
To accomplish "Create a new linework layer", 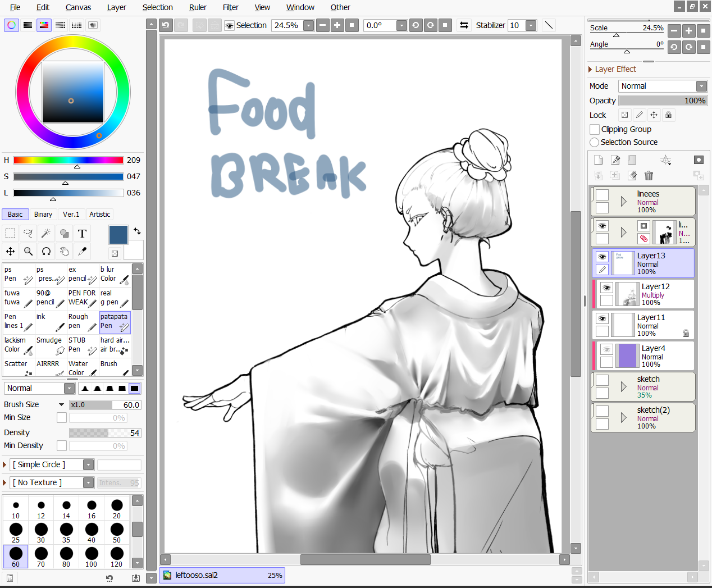I will click(x=615, y=160).
